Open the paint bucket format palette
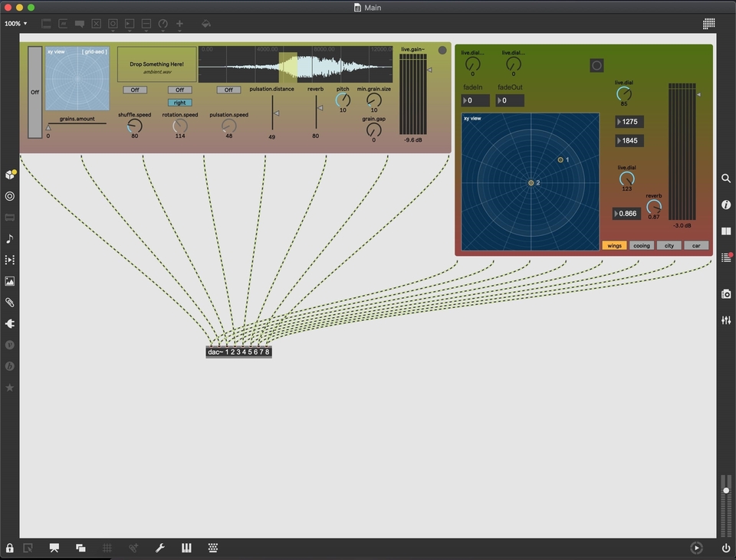The height and width of the screenshot is (560, 736). click(x=205, y=24)
